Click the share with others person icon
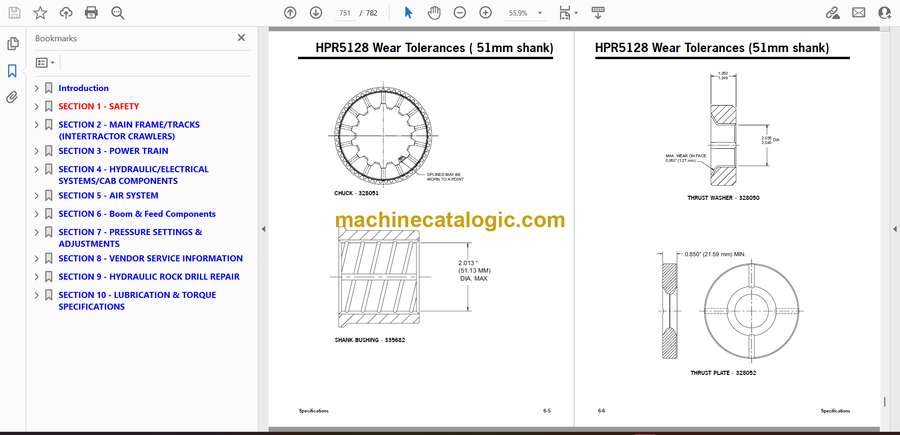Screen dimensions: 900x435 click(885, 13)
